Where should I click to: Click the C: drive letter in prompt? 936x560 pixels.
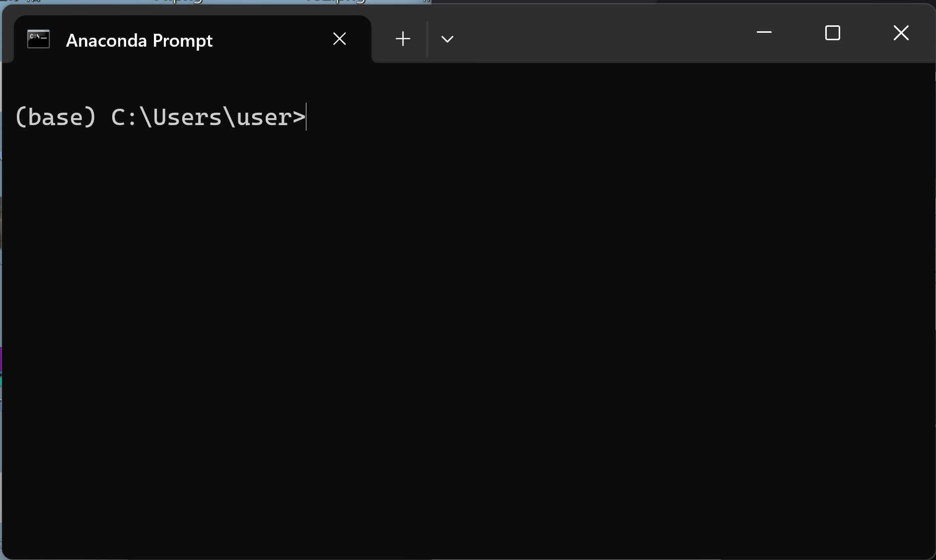pos(124,117)
